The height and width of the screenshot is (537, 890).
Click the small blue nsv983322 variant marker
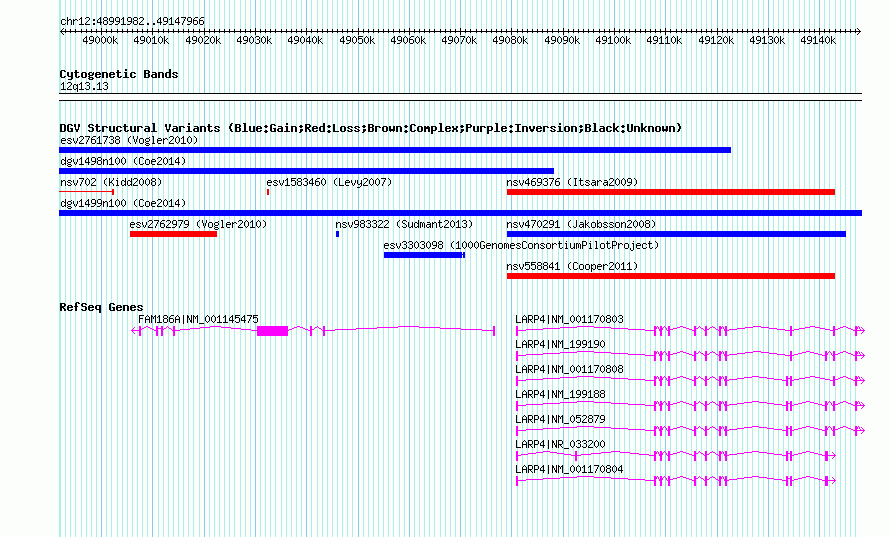pyautogui.click(x=337, y=234)
